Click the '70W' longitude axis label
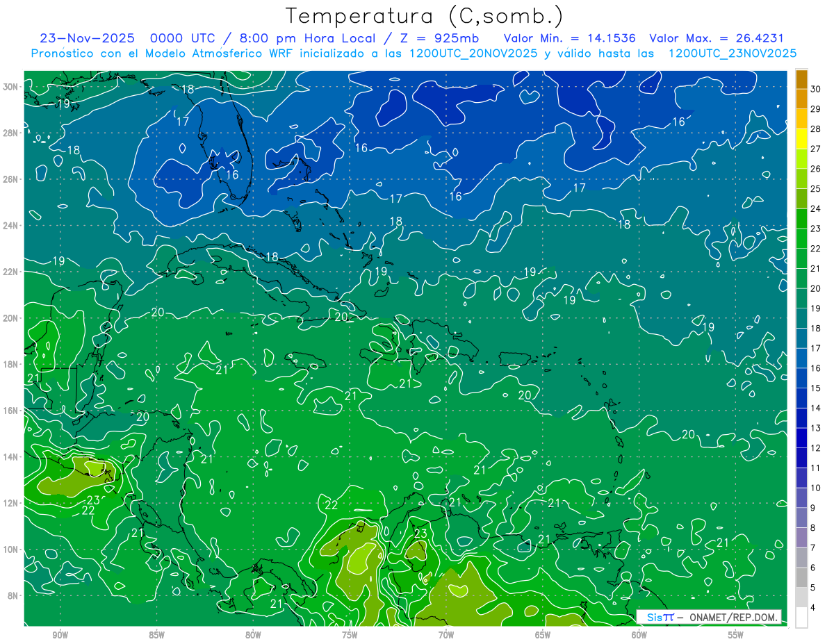The image size is (834, 644). click(x=446, y=635)
